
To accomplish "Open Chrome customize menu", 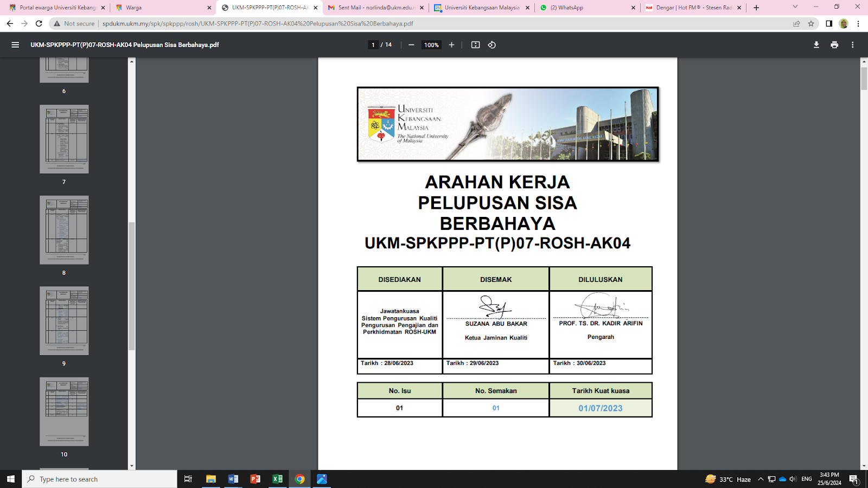I will (x=858, y=23).
